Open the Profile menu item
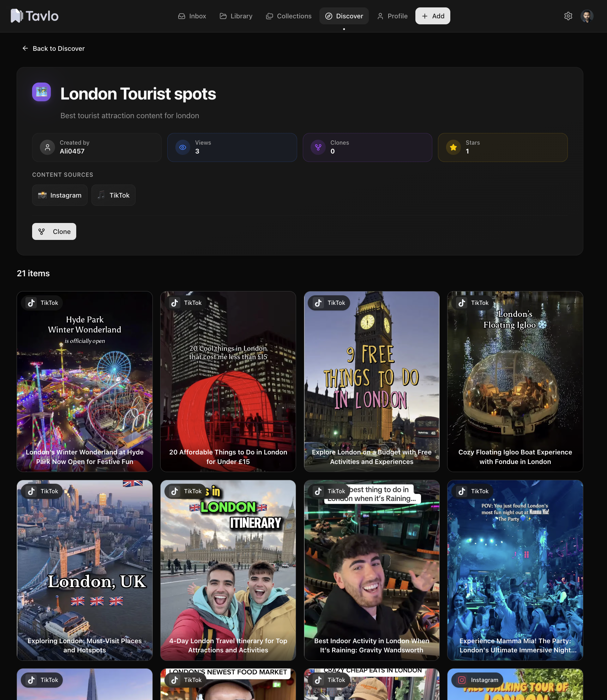The width and height of the screenshot is (607, 700). [392, 16]
